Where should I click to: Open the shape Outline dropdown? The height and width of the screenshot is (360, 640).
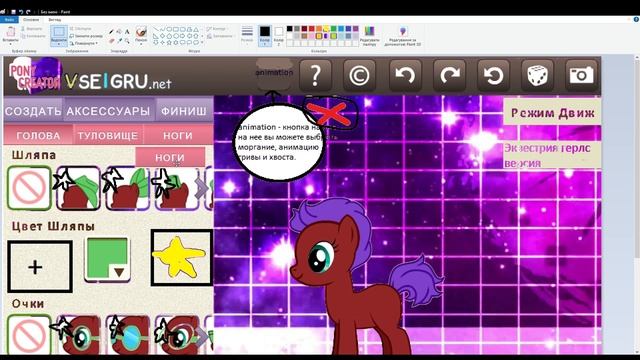[216, 29]
